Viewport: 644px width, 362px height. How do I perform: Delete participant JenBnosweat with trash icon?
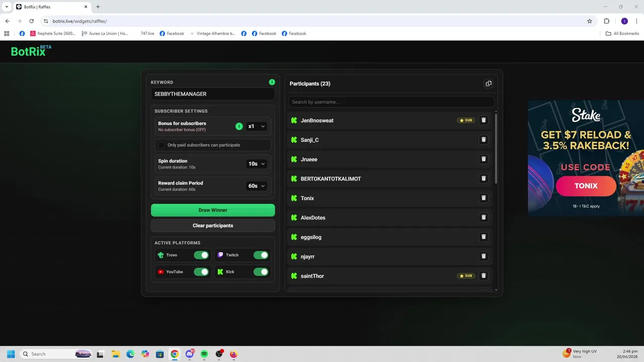click(484, 120)
